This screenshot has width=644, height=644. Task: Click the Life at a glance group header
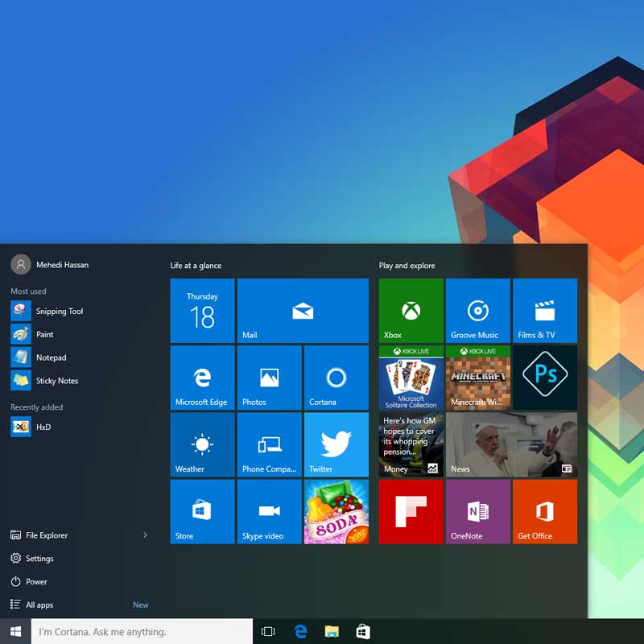(196, 266)
